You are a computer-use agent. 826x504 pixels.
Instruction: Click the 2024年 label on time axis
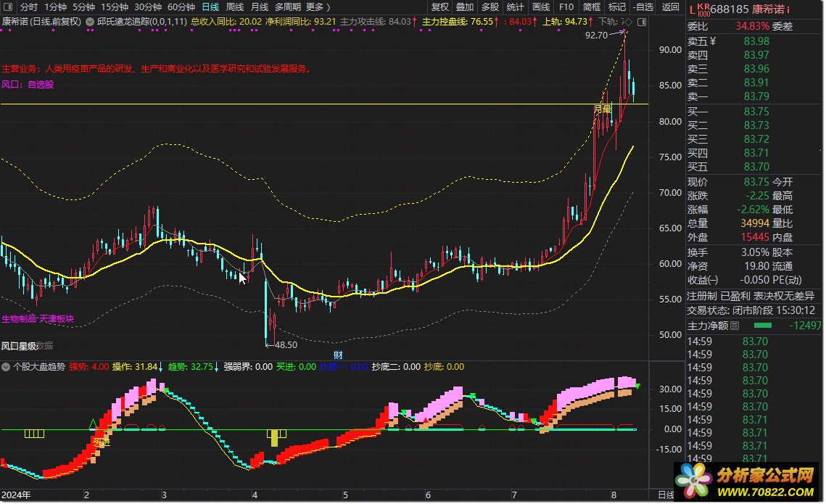(x=16, y=495)
